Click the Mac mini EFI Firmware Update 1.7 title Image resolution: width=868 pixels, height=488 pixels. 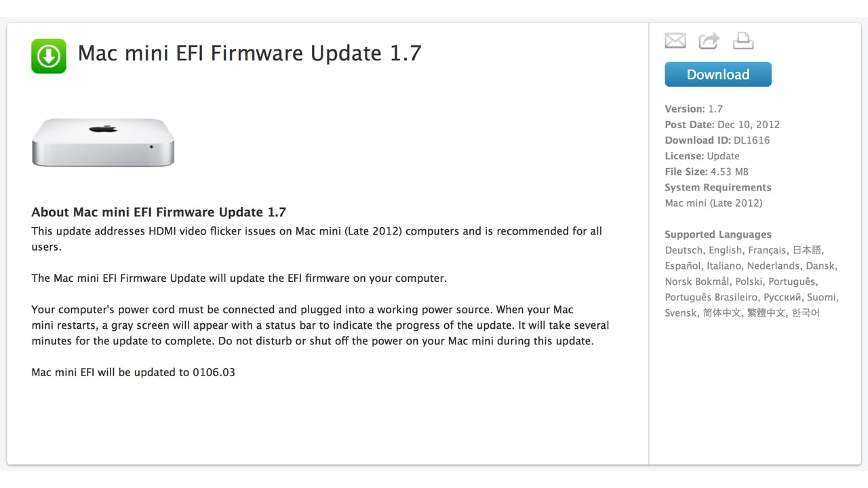point(250,54)
